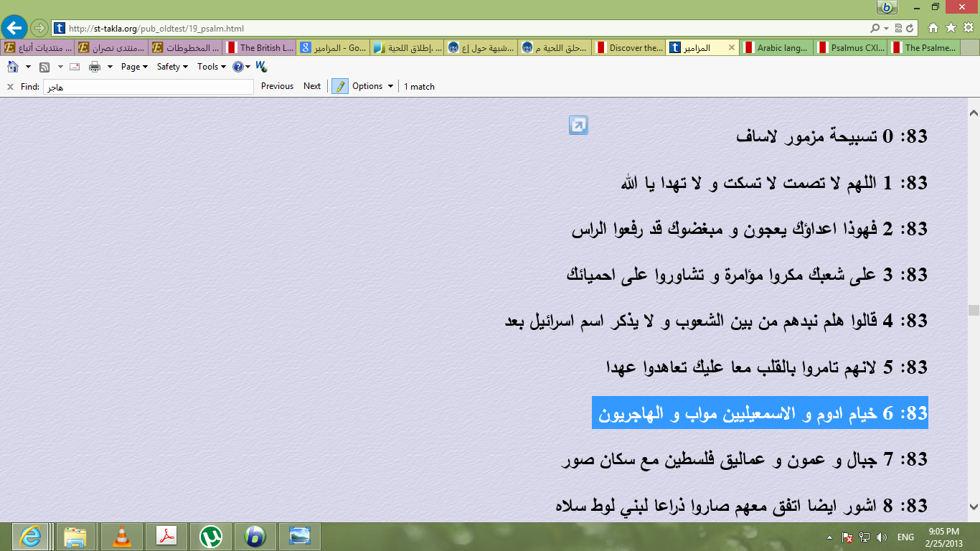Switch to the Arabic lang... tab

click(777, 48)
